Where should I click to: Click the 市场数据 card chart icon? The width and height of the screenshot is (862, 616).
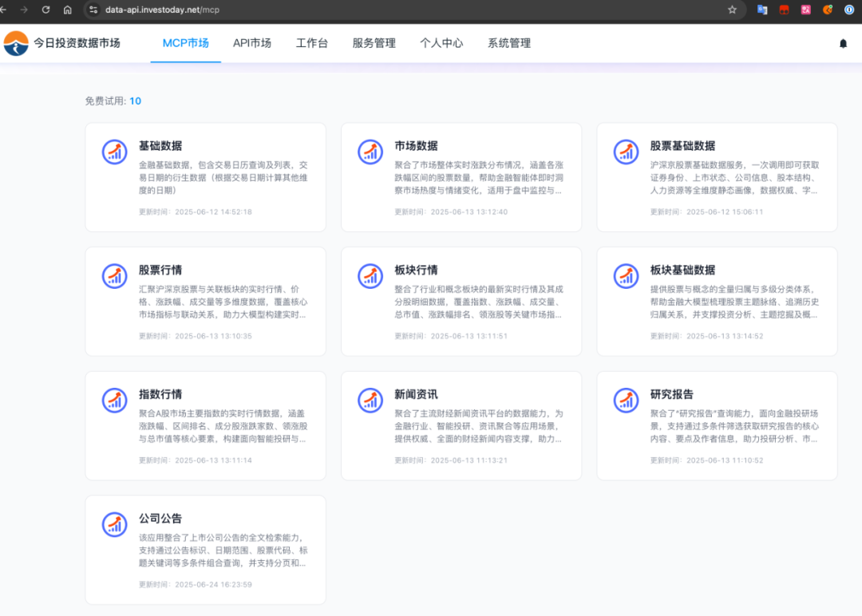pos(370,151)
